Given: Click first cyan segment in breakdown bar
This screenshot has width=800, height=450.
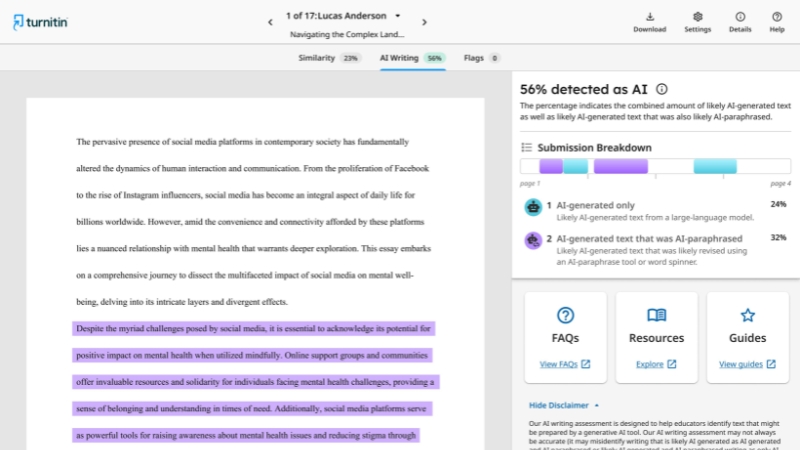Looking at the screenshot, I should tap(575, 166).
